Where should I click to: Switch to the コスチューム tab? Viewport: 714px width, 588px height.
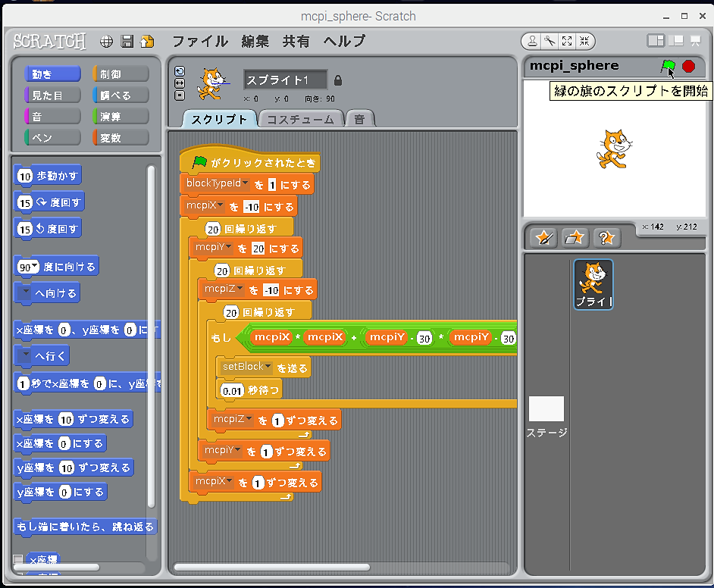tap(302, 120)
